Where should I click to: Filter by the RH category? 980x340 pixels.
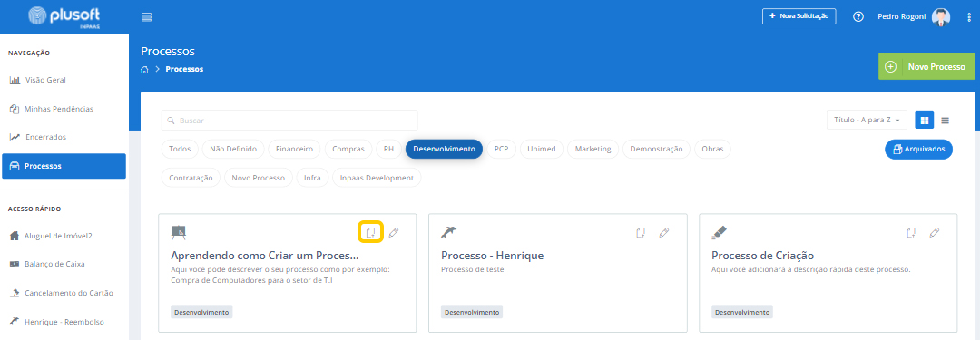point(388,150)
